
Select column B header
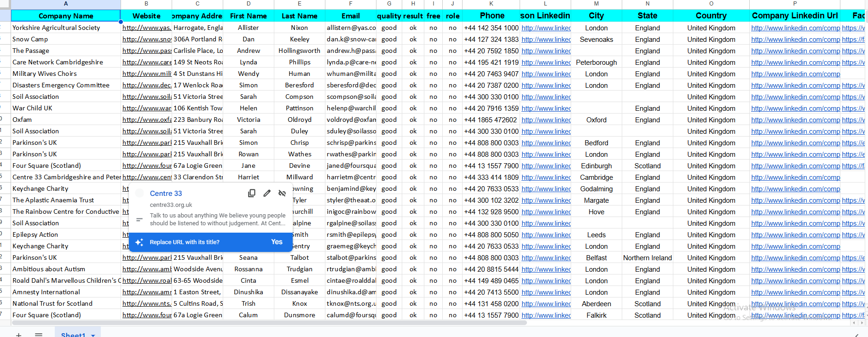[x=146, y=4]
